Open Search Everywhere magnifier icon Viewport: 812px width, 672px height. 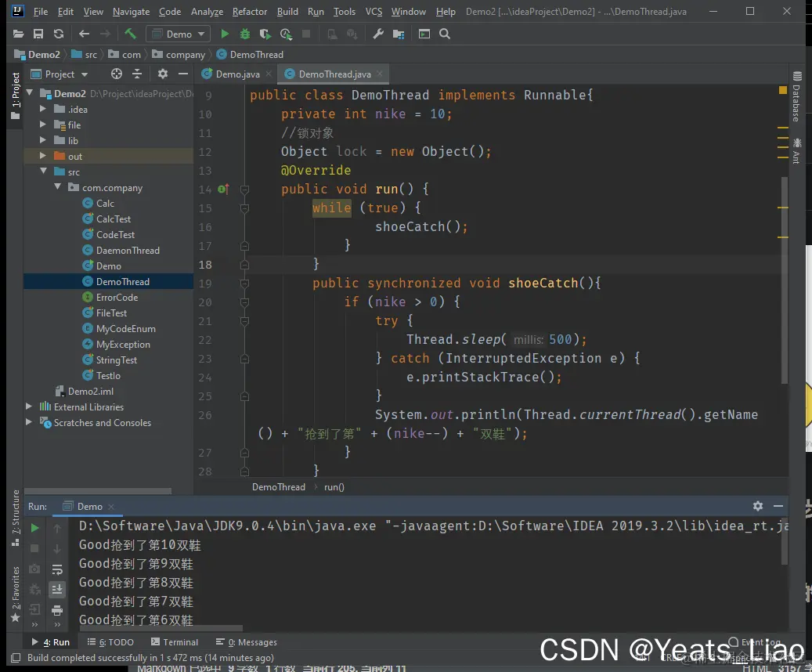click(445, 34)
